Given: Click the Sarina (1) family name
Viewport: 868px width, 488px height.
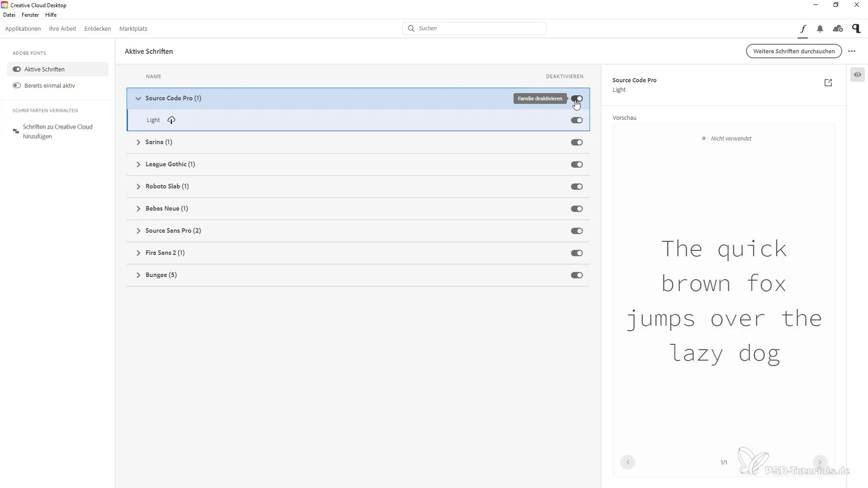Looking at the screenshot, I should [159, 142].
